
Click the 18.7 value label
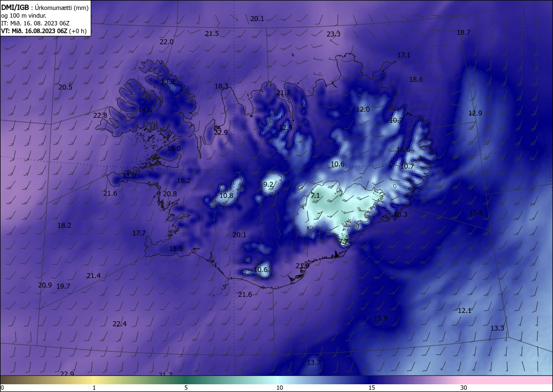point(463,33)
